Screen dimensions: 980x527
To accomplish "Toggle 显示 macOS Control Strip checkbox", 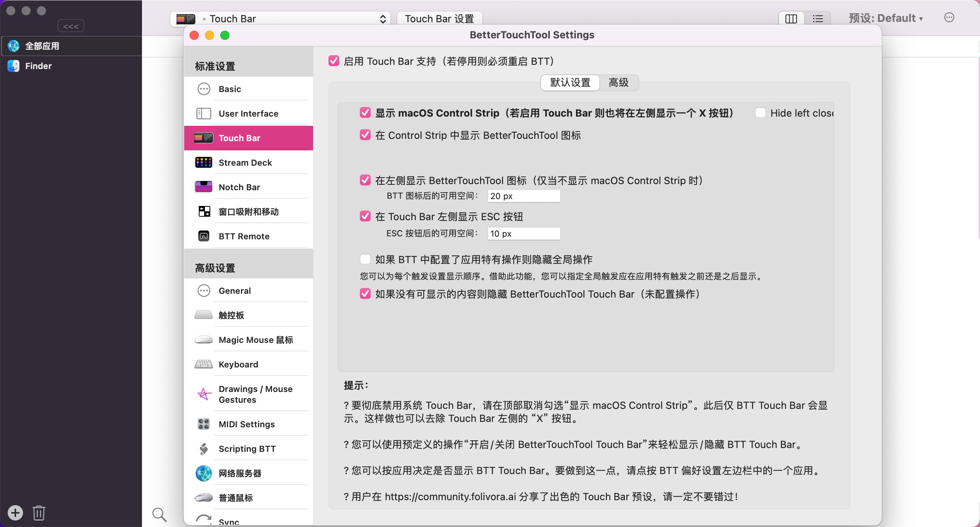I will pos(365,113).
